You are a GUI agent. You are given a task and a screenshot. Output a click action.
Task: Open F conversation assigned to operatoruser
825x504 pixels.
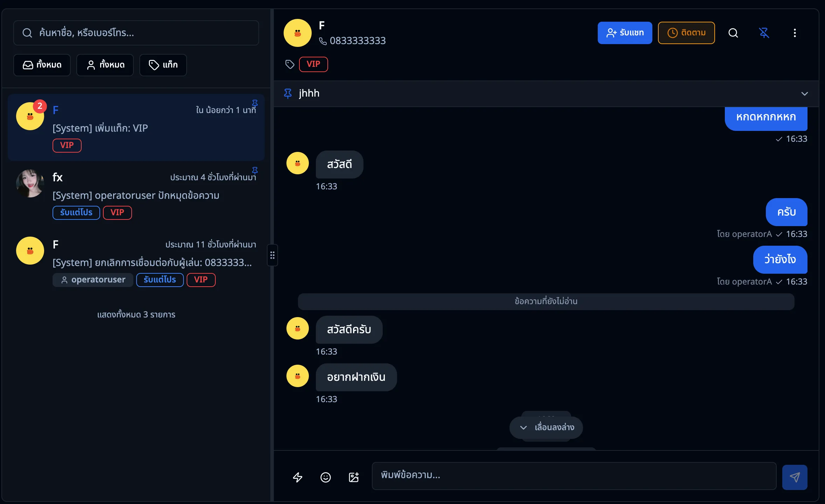[x=136, y=261]
